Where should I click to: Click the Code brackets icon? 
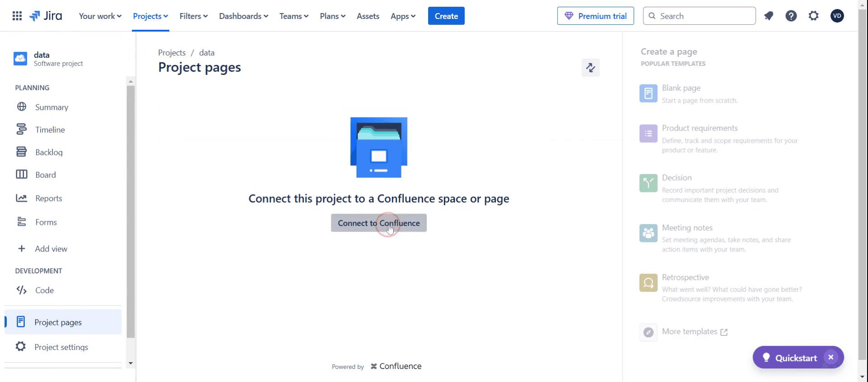22,290
